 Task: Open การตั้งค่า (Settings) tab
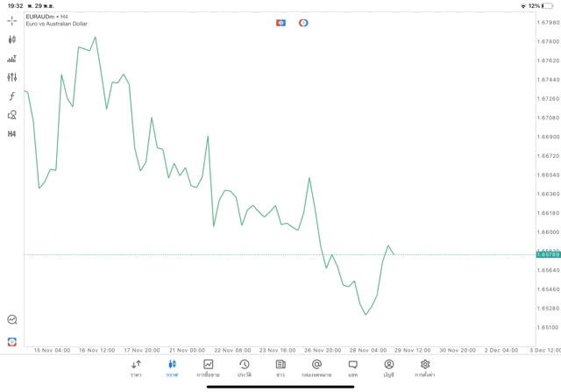(x=425, y=367)
